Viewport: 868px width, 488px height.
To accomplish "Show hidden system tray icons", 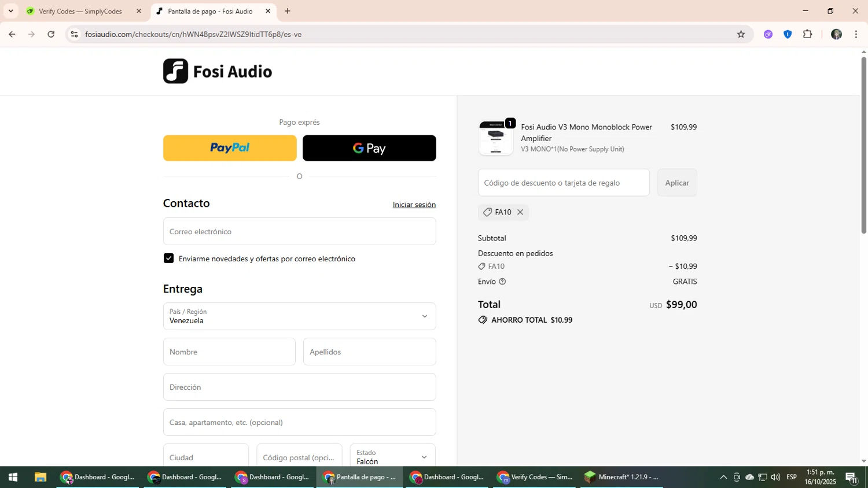I will 723,477.
